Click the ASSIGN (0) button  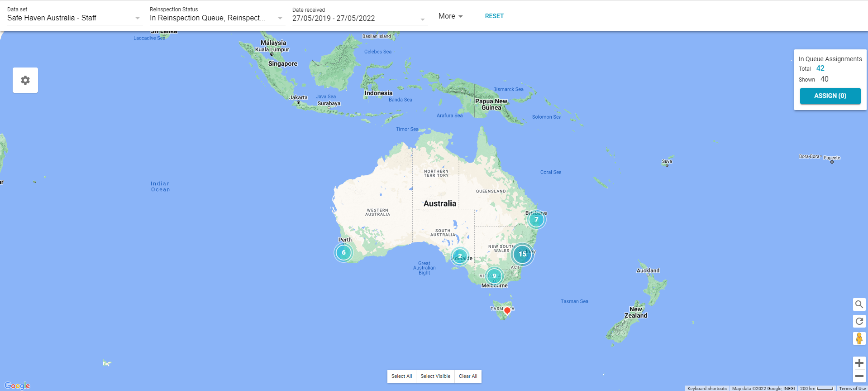pyautogui.click(x=830, y=96)
